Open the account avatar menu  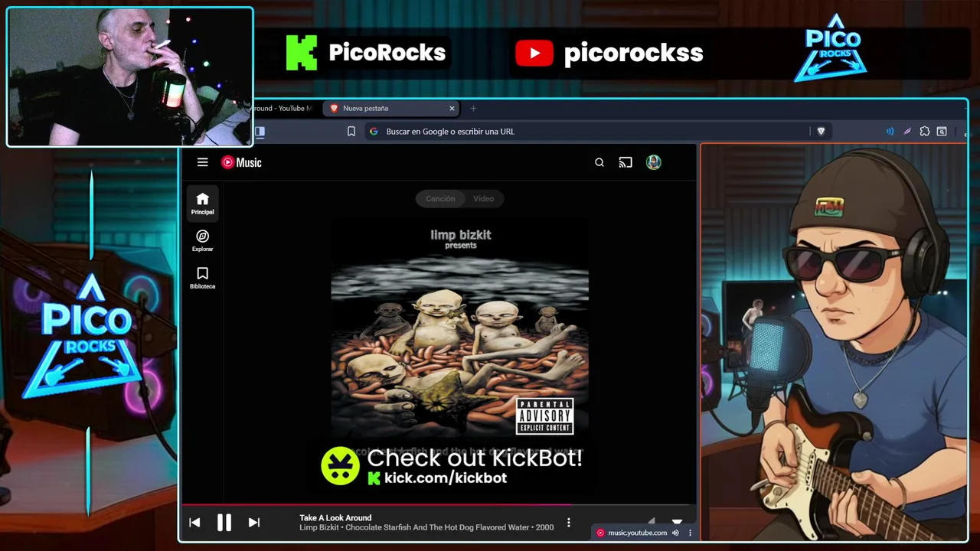(x=653, y=162)
